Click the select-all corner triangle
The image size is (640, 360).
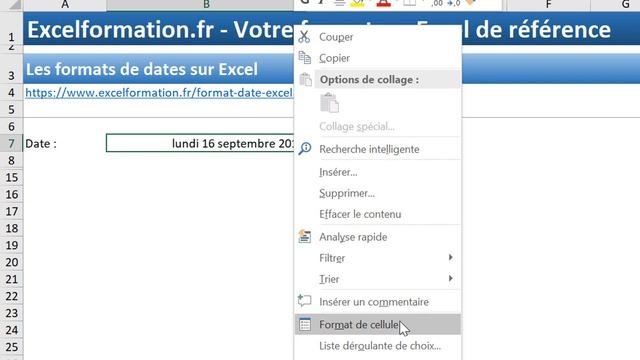14,4
